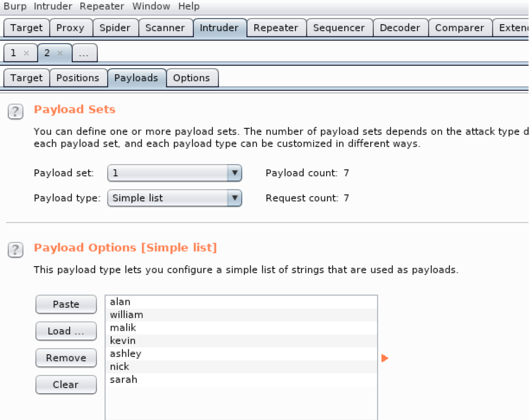Screen dimensions: 532x420
Task: Open the Intruder Target sub-tab
Action: point(26,78)
